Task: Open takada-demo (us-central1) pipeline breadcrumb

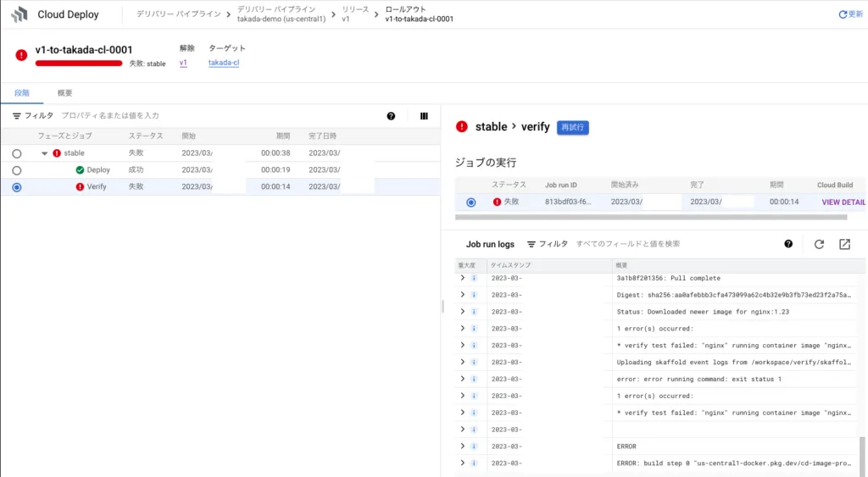Action: (281, 14)
